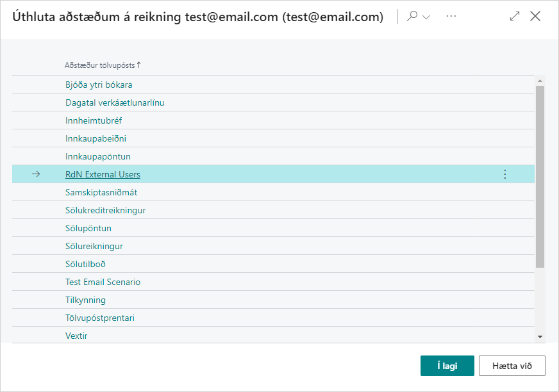Close the dialog with the X icon
Screen dimensions: 559x392
pyautogui.click(x=535, y=17)
